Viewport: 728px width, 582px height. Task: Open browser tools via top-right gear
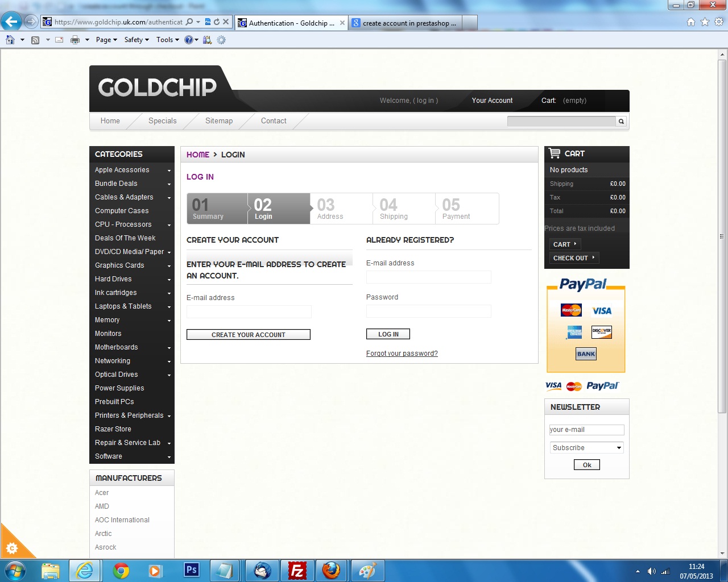click(x=719, y=22)
